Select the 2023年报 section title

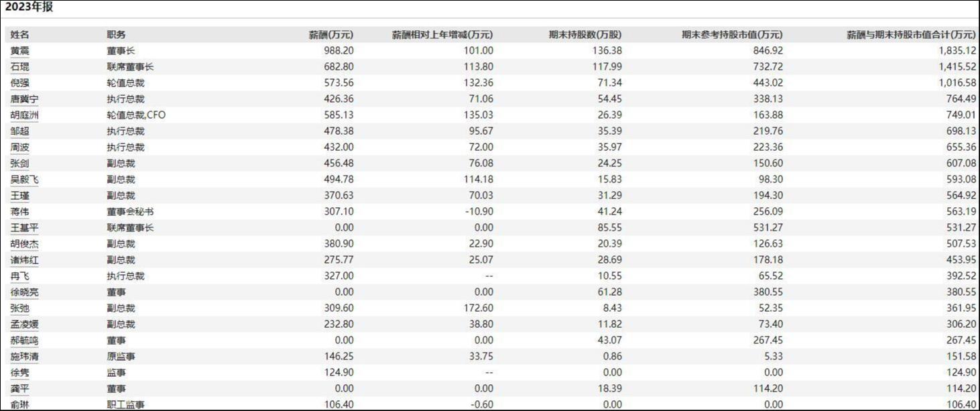[x=29, y=8]
